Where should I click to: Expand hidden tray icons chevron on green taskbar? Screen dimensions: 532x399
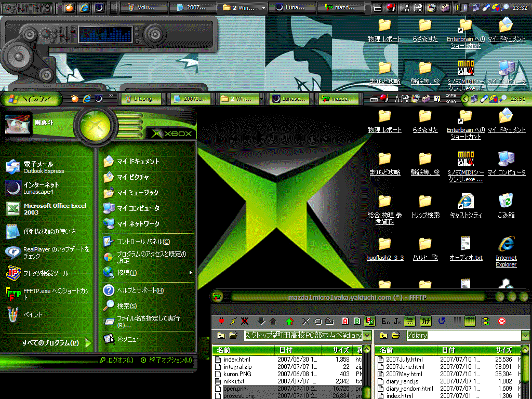465,99
